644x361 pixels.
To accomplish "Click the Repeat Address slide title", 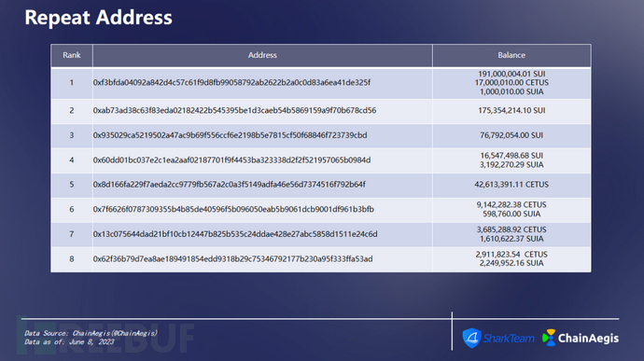I will [99, 18].
